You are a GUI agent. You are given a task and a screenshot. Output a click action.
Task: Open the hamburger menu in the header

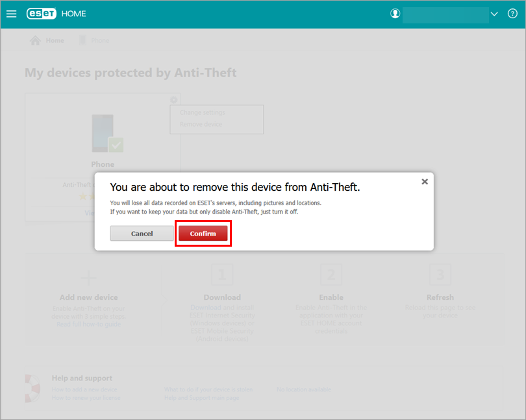pyautogui.click(x=11, y=14)
